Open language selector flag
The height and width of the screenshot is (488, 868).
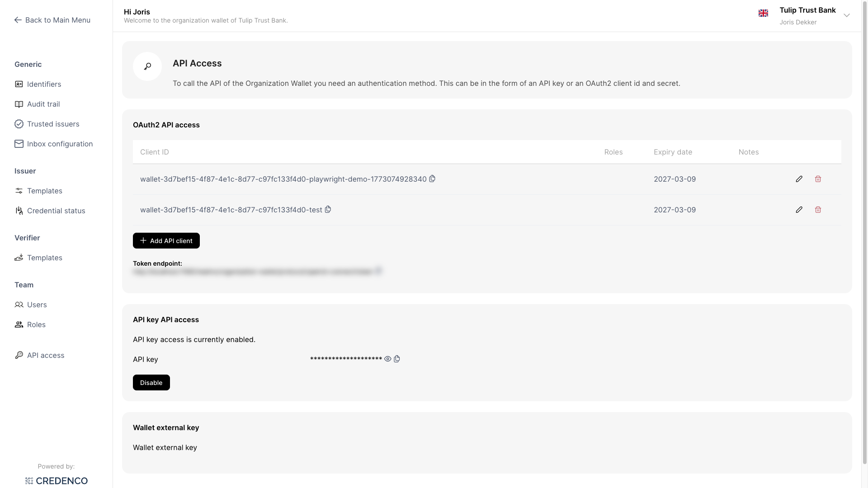pyautogui.click(x=763, y=14)
